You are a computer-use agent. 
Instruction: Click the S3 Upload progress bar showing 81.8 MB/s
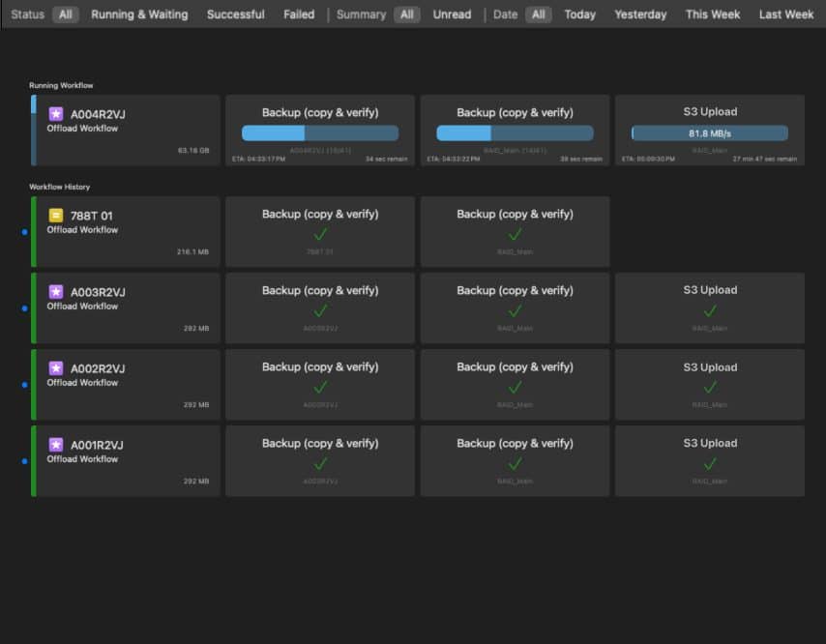[x=710, y=132]
